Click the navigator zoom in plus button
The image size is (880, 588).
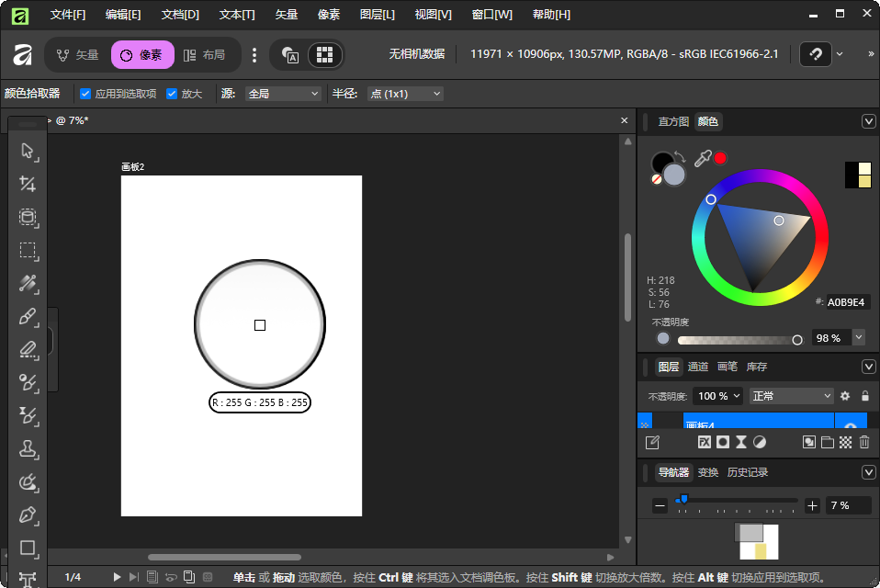click(812, 506)
